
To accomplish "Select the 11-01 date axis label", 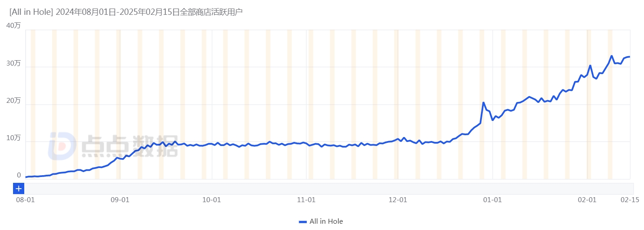I will (306, 199).
